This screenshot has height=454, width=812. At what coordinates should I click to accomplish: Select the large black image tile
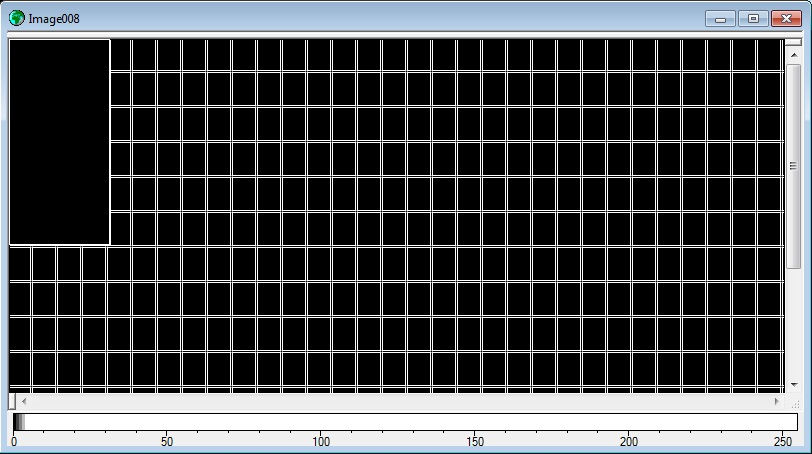coord(60,142)
